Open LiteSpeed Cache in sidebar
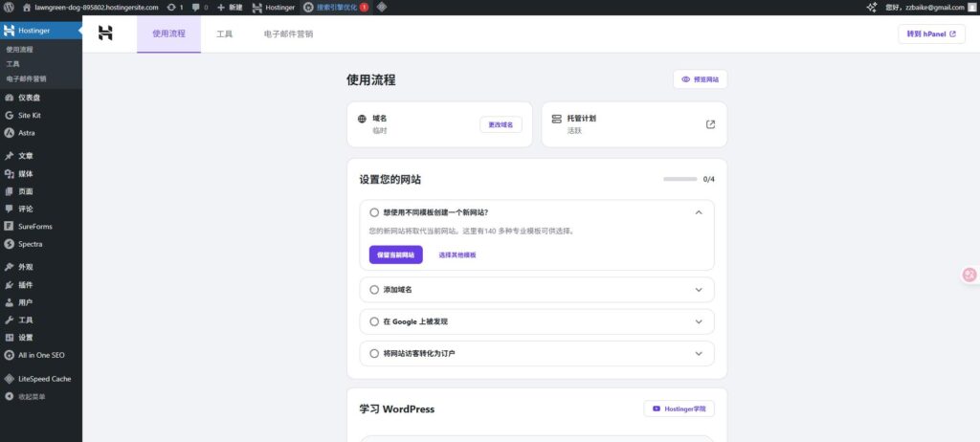The width and height of the screenshot is (980, 442). [40, 379]
